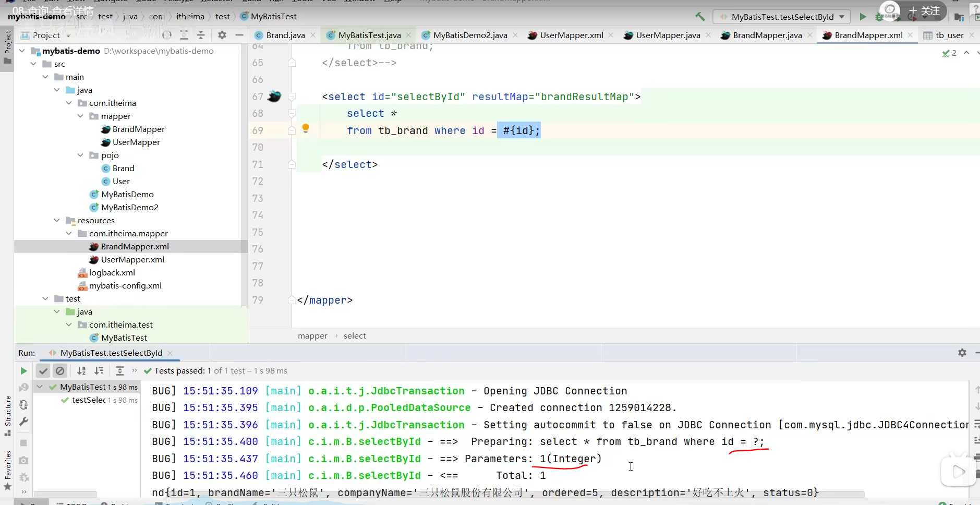The width and height of the screenshot is (980, 505).
Task: Click the horizontal scrollbar under the test tree
Action: click(x=65, y=494)
